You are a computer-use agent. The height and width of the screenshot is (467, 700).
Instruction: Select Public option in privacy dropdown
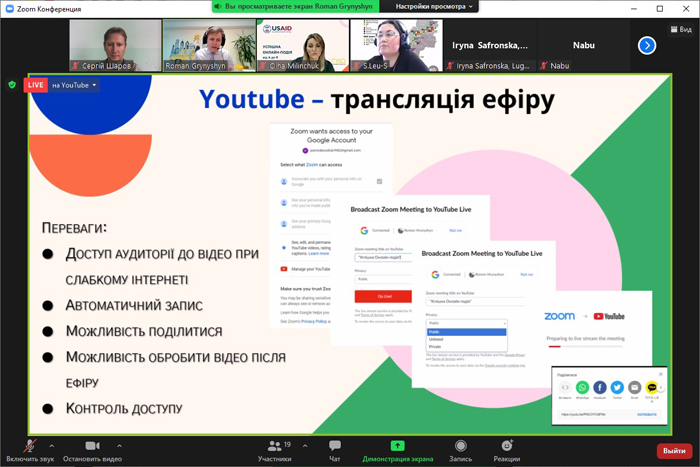pyautogui.click(x=467, y=332)
